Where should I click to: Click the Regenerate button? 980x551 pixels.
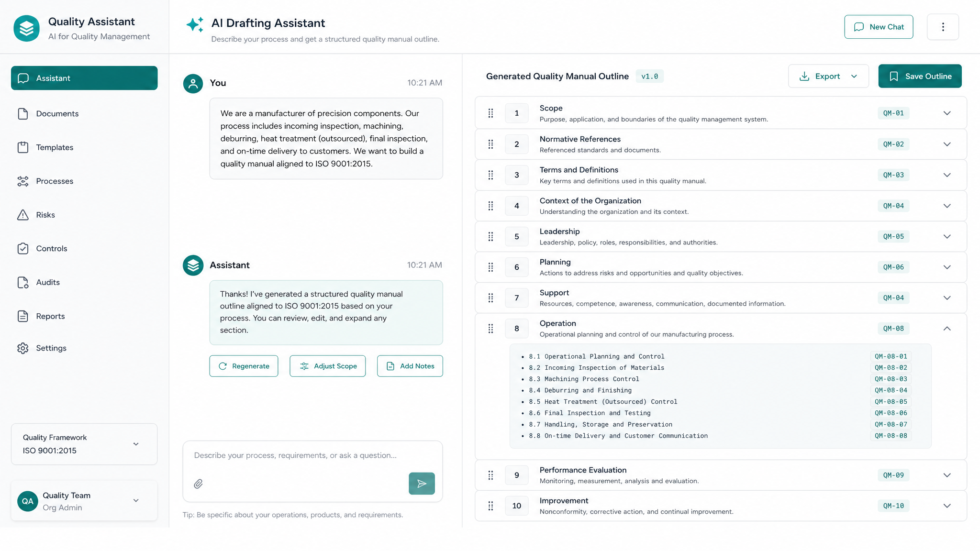pos(244,366)
